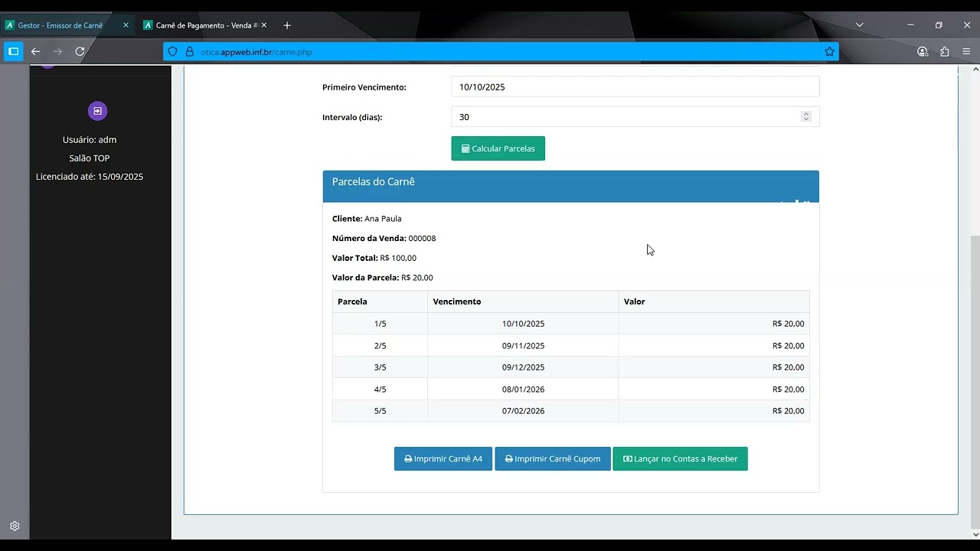Click Lançar no Contas a Receber button
Screen dimensions: 980x551
coord(680,459)
